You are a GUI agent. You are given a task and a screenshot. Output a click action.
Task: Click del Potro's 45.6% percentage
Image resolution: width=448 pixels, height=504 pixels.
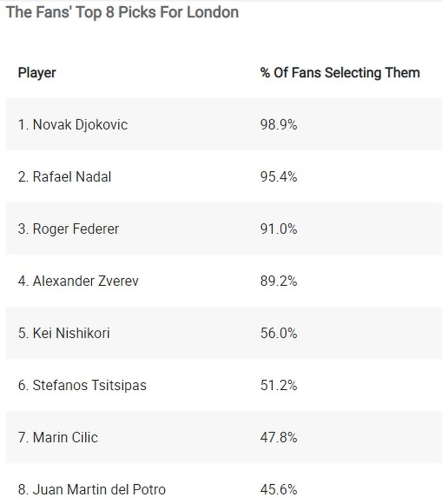point(279,490)
